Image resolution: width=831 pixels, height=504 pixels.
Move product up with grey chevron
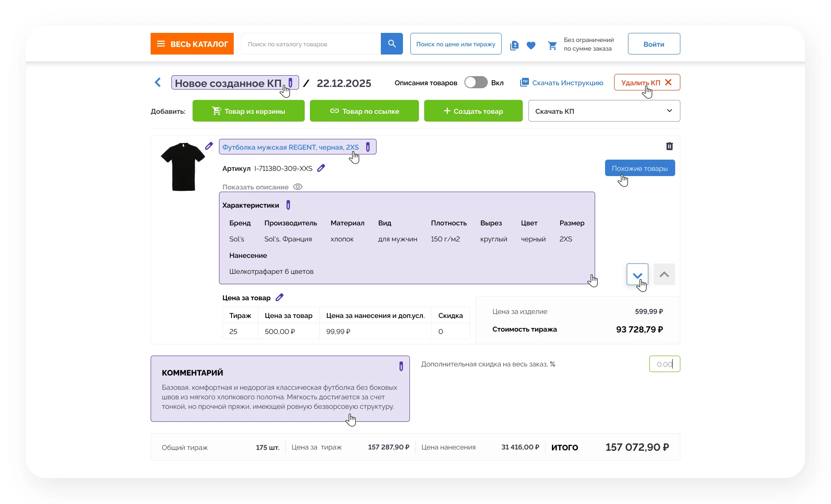(x=664, y=274)
